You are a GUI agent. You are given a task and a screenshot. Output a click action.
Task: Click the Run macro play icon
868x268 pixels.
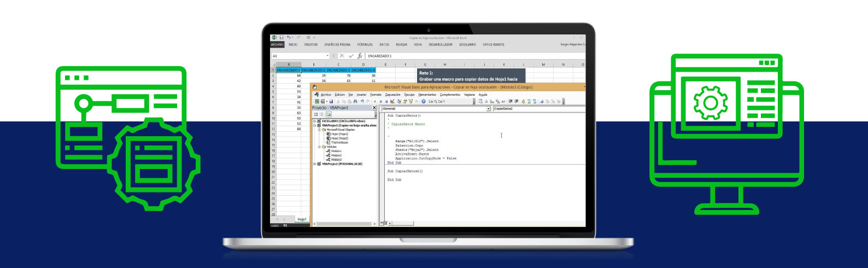375,102
